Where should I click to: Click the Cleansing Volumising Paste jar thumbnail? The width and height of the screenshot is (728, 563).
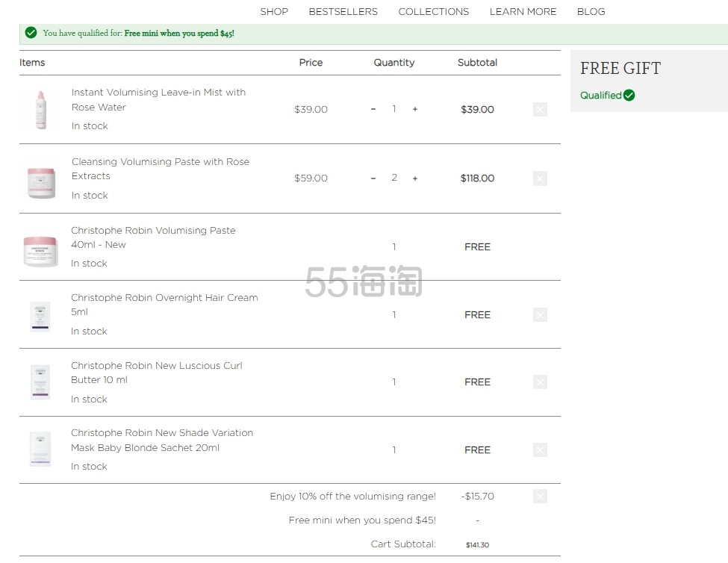(41, 183)
